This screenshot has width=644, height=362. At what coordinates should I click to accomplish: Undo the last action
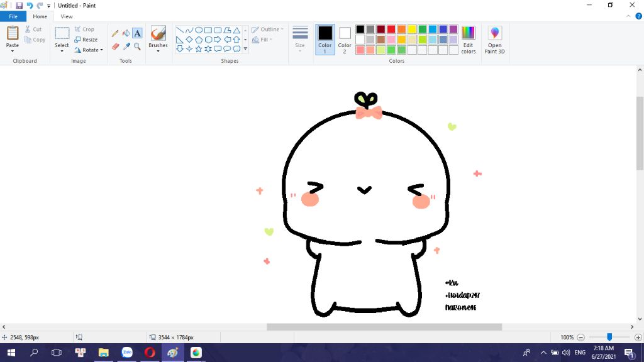point(30,6)
